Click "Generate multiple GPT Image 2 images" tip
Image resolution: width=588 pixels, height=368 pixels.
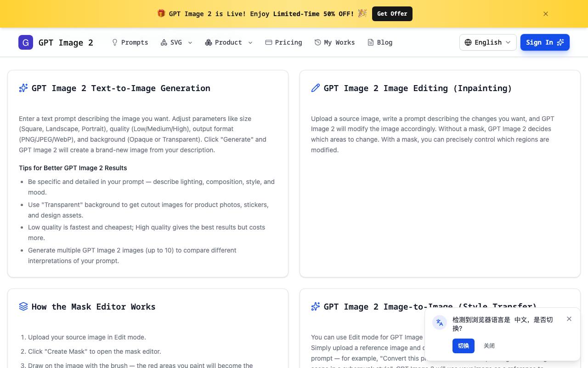point(132,255)
